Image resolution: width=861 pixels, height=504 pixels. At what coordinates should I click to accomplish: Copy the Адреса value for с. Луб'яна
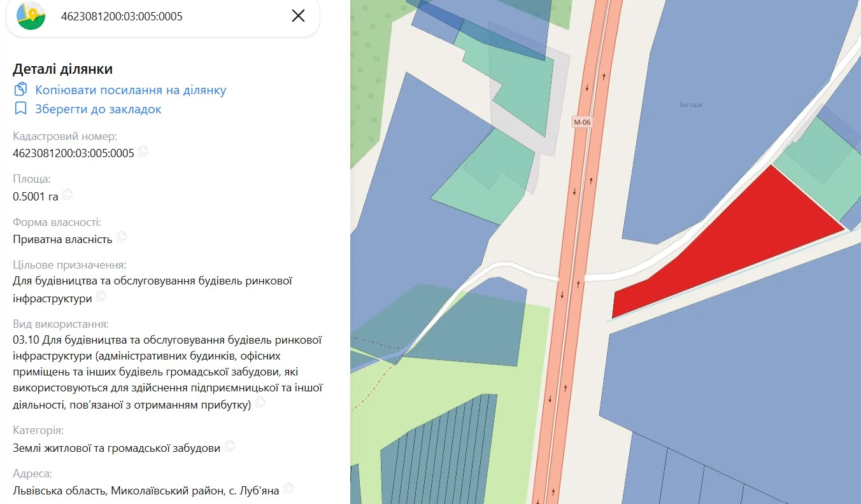289,489
